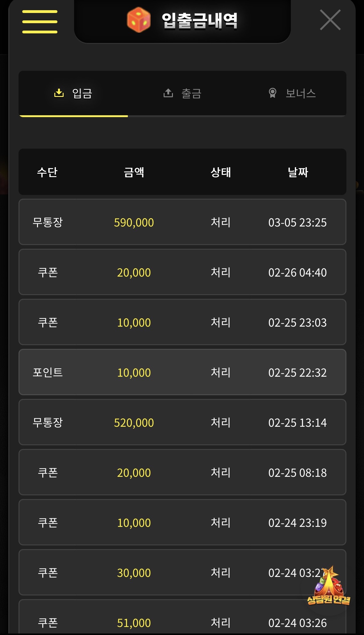Click the 날짜 column header

point(298,172)
